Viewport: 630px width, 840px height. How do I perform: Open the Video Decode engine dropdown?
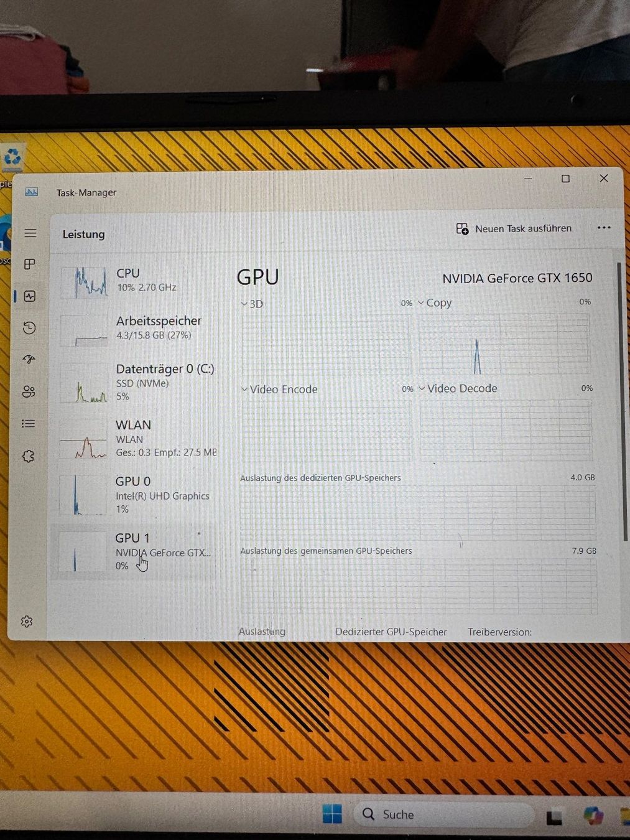coord(458,388)
